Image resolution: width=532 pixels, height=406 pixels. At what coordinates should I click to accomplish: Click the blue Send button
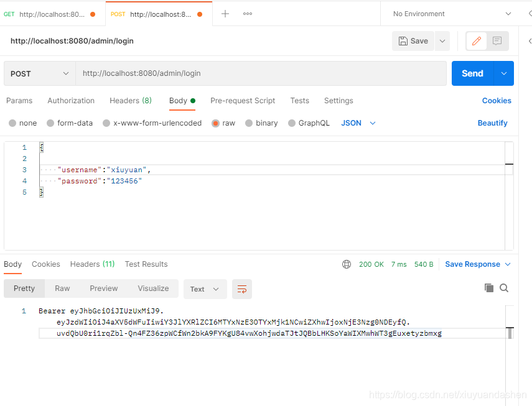(473, 73)
